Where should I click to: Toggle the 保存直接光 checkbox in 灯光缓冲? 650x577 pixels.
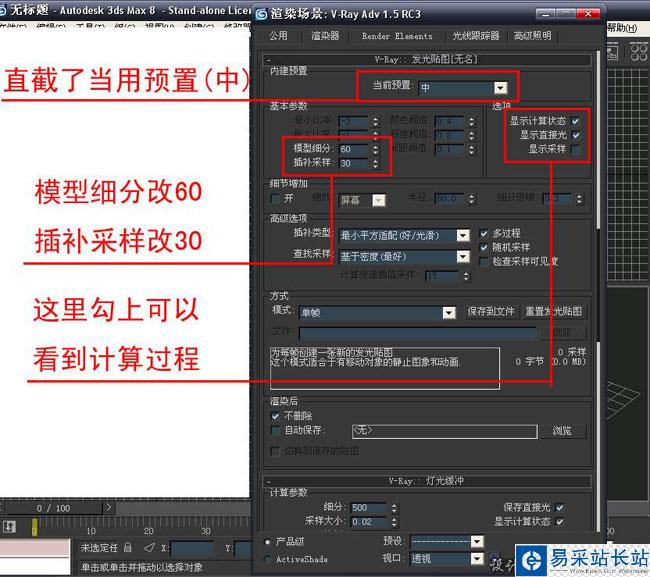tap(559, 507)
